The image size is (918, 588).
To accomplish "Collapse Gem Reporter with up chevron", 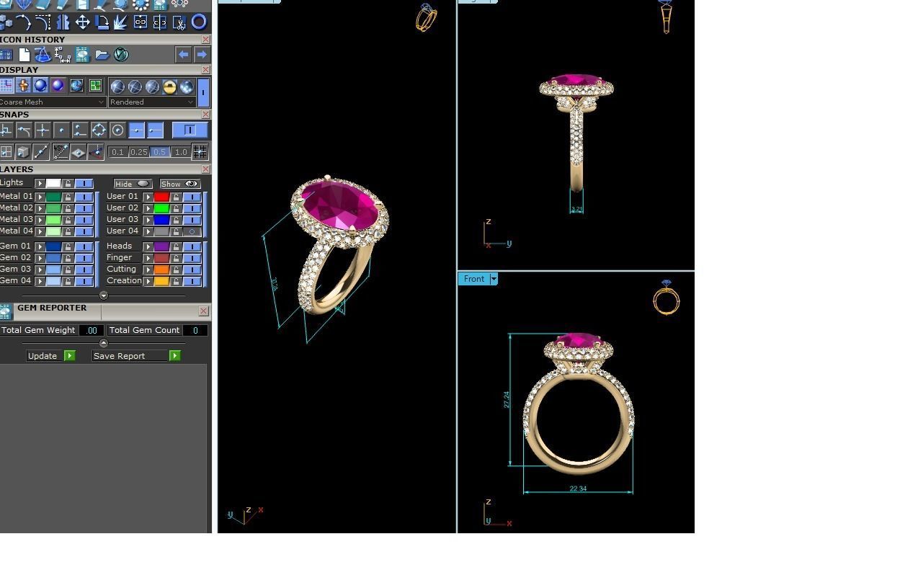I will (x=103, y=343).
